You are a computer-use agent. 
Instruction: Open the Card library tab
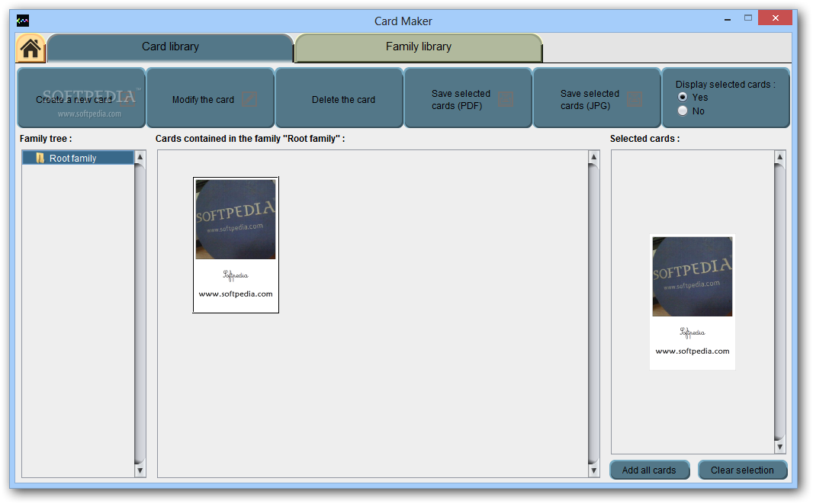tap(170, 47)
